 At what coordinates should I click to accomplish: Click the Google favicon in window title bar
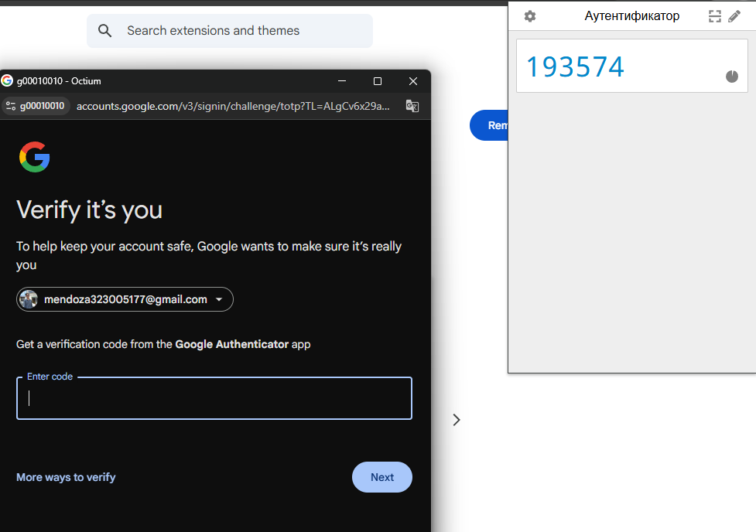click(7, 80)
